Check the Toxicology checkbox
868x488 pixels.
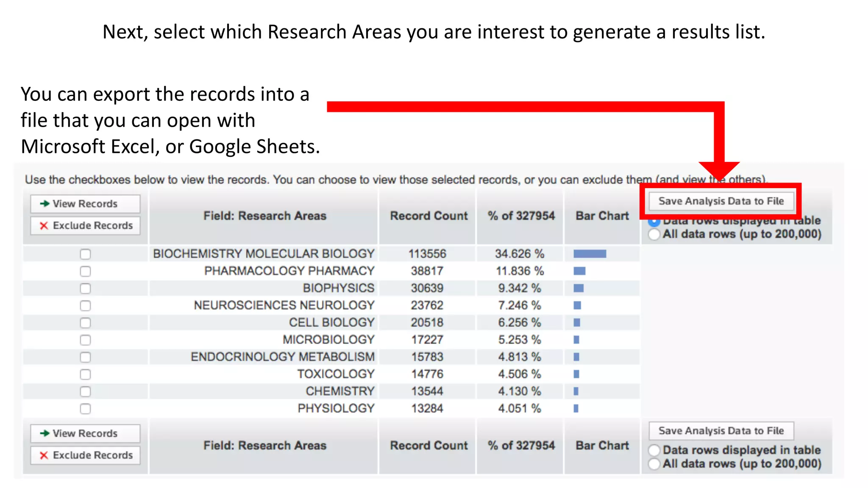[x=86, y=374]
